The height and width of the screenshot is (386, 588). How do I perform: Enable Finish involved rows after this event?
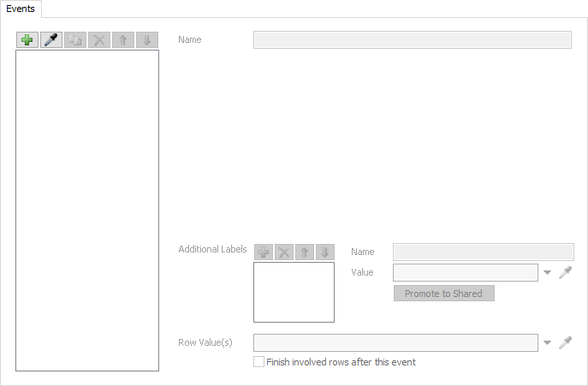click(x=258, y=362)
